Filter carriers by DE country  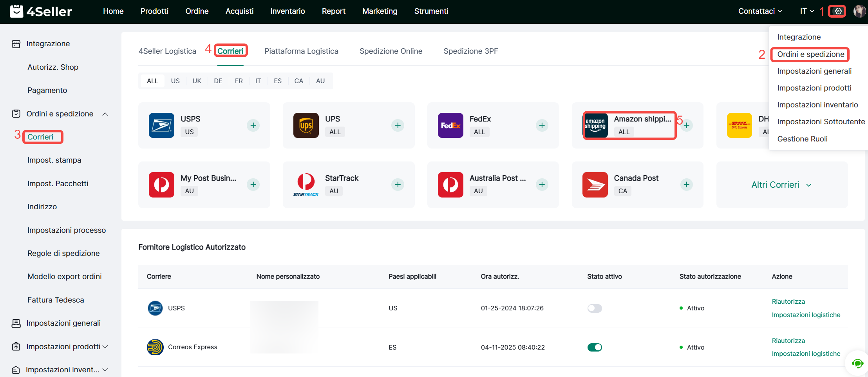pos(218,81)
